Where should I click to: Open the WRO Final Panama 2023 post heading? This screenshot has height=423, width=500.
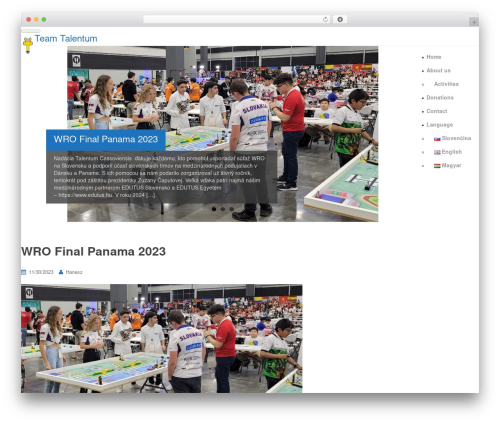pyautogui.click(x=93, y=252)
